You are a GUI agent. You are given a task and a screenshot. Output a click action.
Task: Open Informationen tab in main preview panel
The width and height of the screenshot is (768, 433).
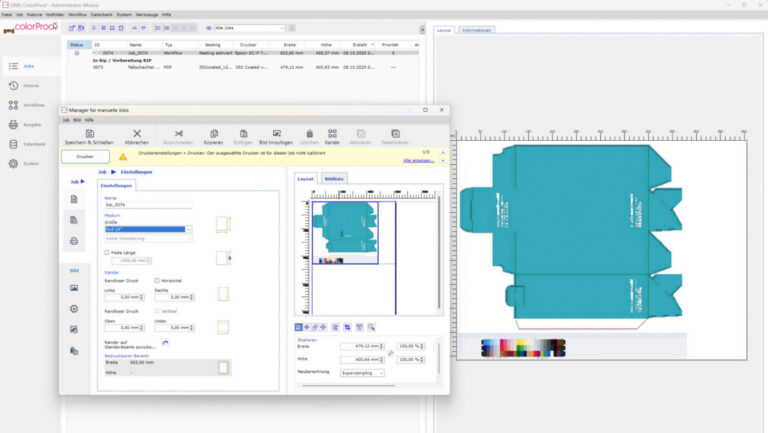[477, 30]
